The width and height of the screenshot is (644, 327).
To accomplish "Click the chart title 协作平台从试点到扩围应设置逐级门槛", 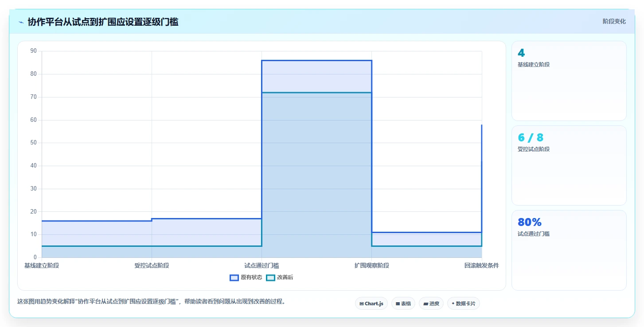I will [103, 22].
